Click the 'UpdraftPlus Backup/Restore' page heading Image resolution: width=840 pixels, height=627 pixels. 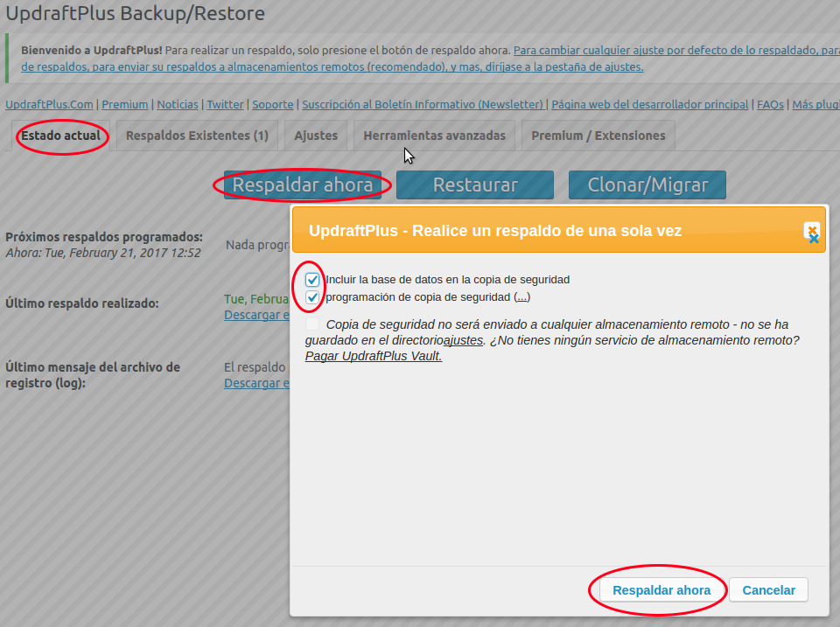[x=135, y=13]
